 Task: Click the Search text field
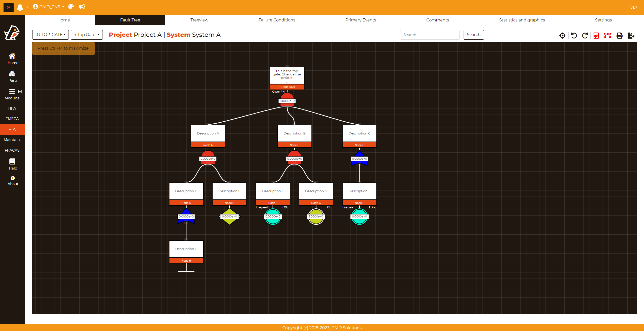(430, 35)
